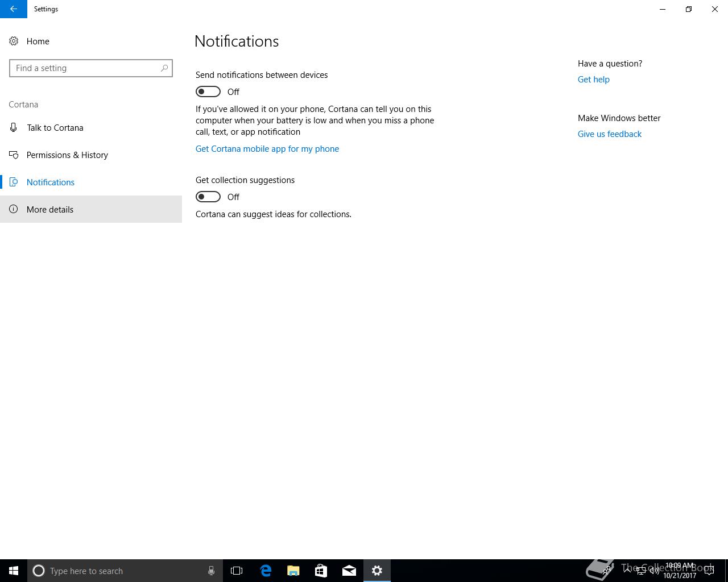Open Task View from the taskbar
The width and height of the screenshot is (728, 582).
(x=237, y=571)
